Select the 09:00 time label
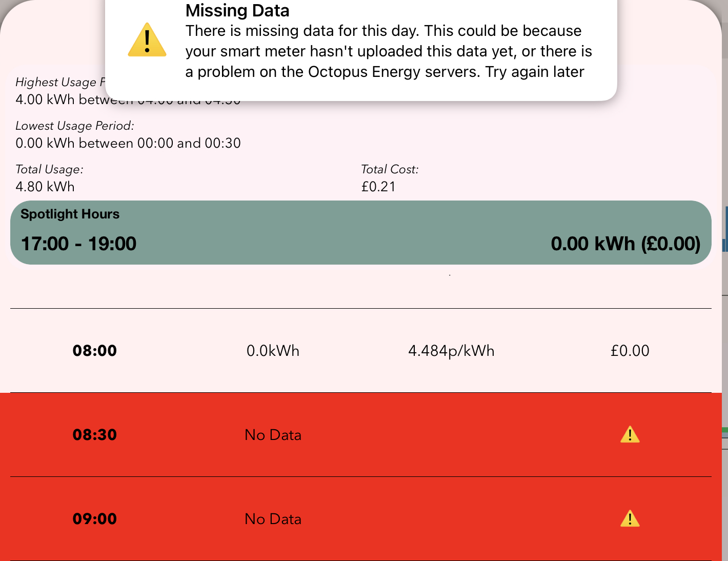The width and height of the screenshot is (728, 561). click(95, 519)
